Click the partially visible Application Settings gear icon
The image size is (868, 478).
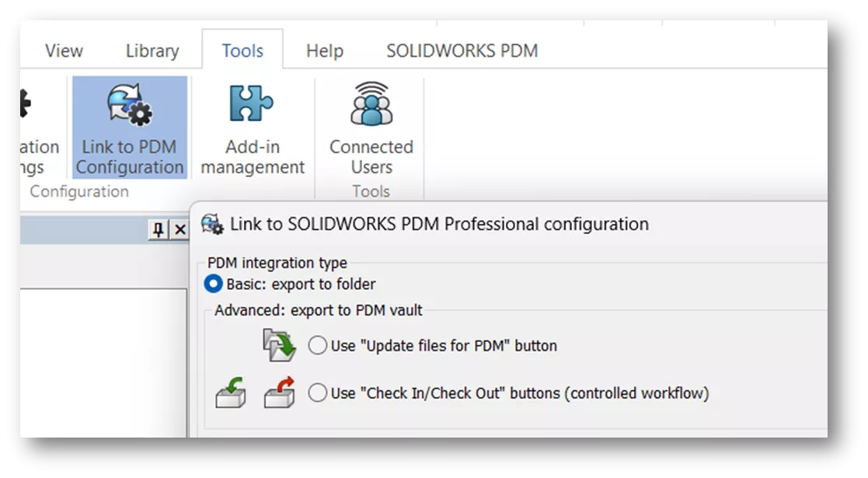pyautogui.click(x=23, y=101)
